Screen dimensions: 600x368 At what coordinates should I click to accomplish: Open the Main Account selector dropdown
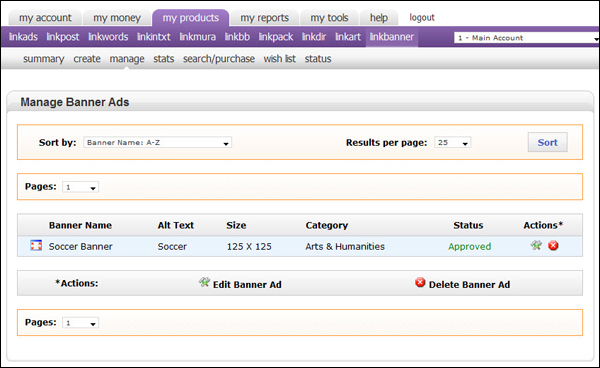pyautogui.click(x=527, y=37)
